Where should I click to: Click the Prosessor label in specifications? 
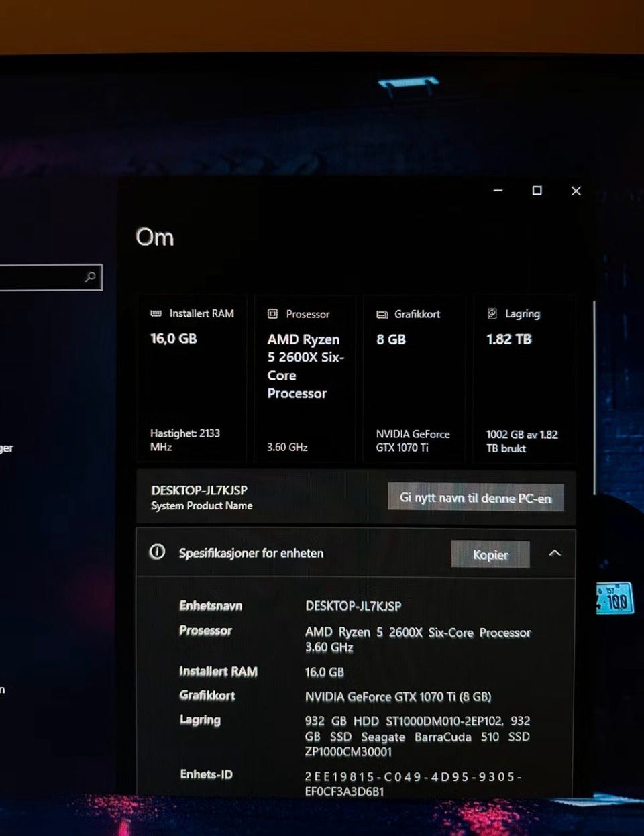[x=205, y=631]
